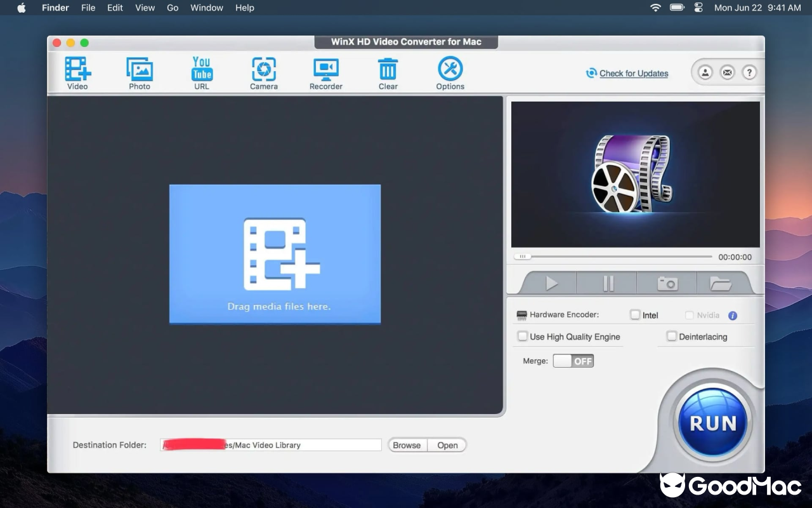Check the battery status icon
Image resolution: width=812 pixels, height=508 pixels.
(677, 8)
